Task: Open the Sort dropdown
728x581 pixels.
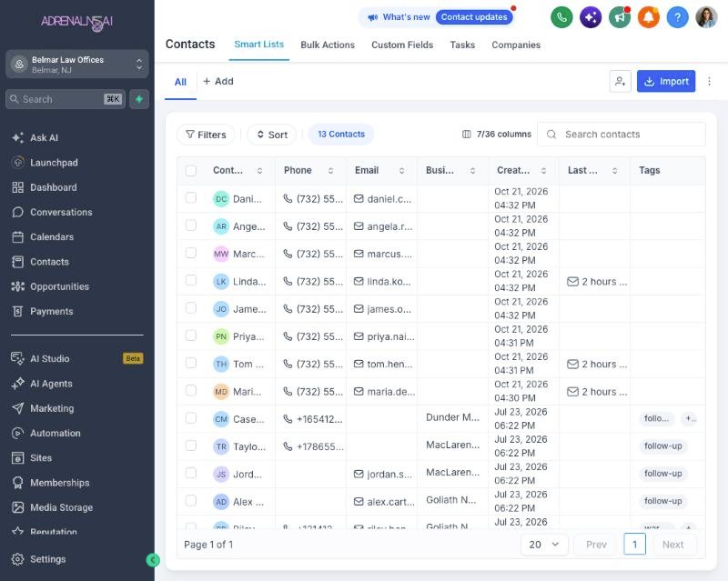Action: pyautogui.click(x=271, y=135)
